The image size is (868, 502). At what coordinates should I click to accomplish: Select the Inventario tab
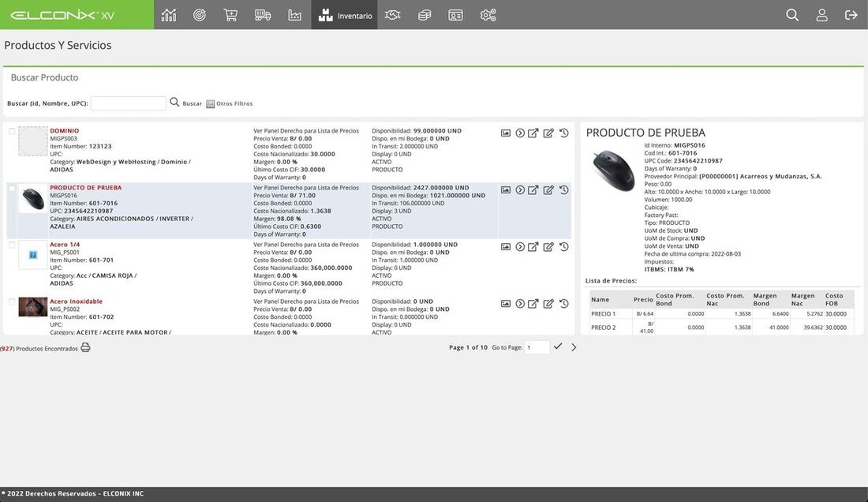[x=344, y=15]
